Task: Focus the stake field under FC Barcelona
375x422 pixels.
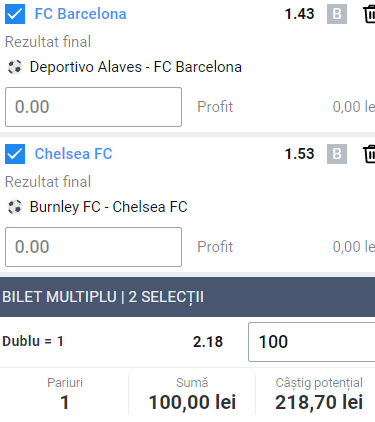Action: (93, 107)
